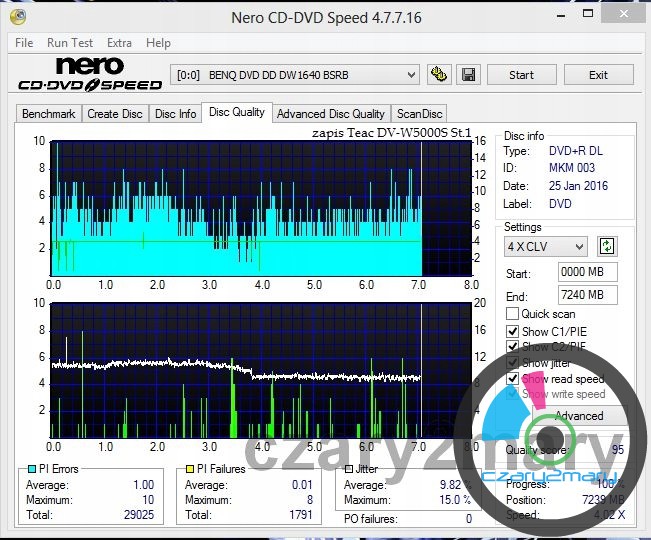Click the yellow PI Failures legend square
651x540 pixels.
[190, 469]
